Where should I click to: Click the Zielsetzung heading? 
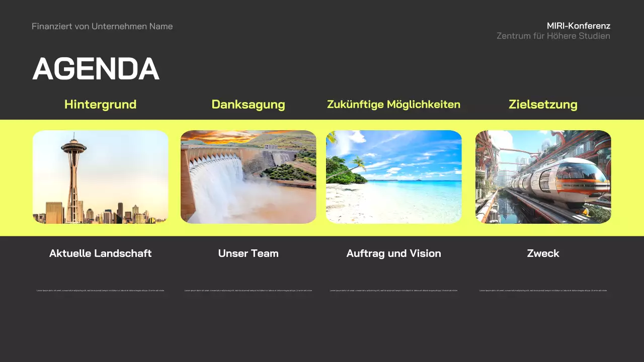[x=543, y=105]
